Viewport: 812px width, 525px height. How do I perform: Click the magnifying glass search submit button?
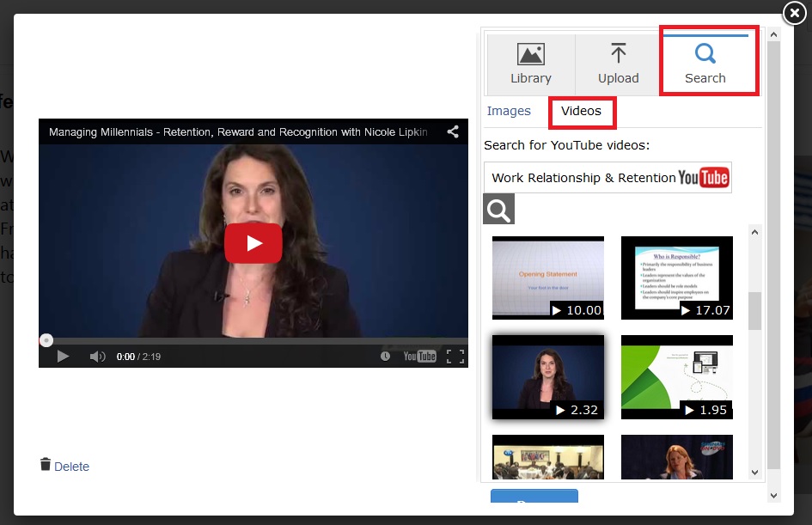(499, 209)
